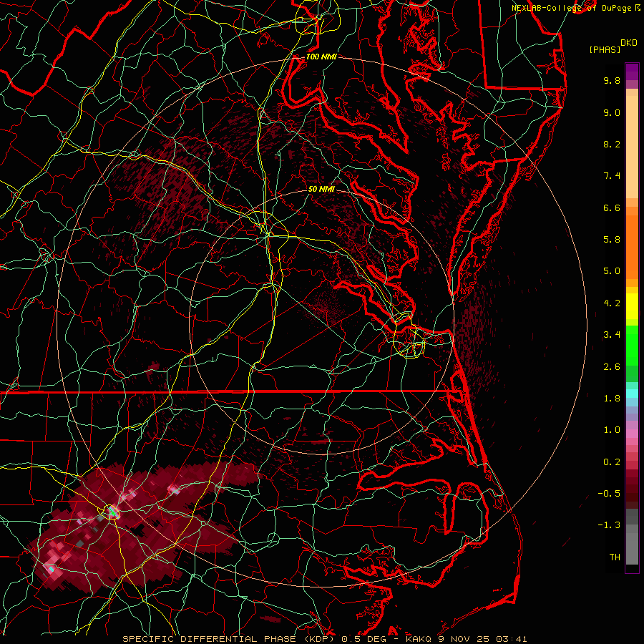Click the "03:41" timestamp in the caption

512,639
